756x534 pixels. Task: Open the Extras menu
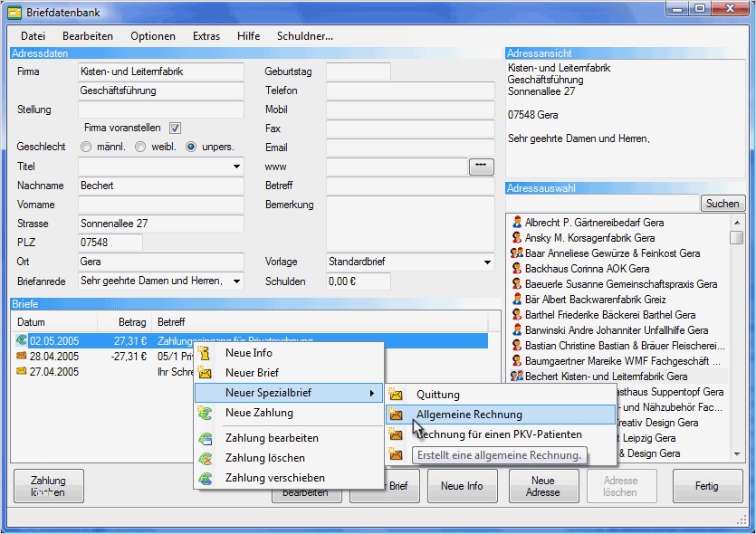tap(206, 36)
